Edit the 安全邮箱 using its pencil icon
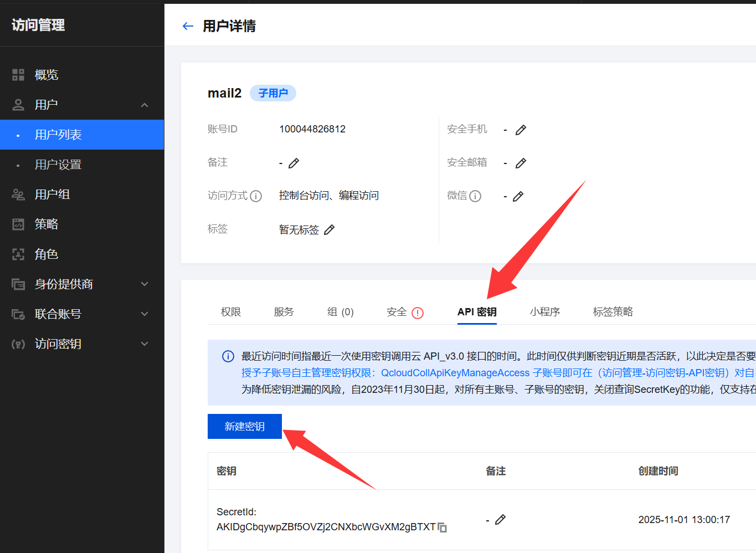The image size is (756, 553). pyautogui.click(x=521, y=163)
